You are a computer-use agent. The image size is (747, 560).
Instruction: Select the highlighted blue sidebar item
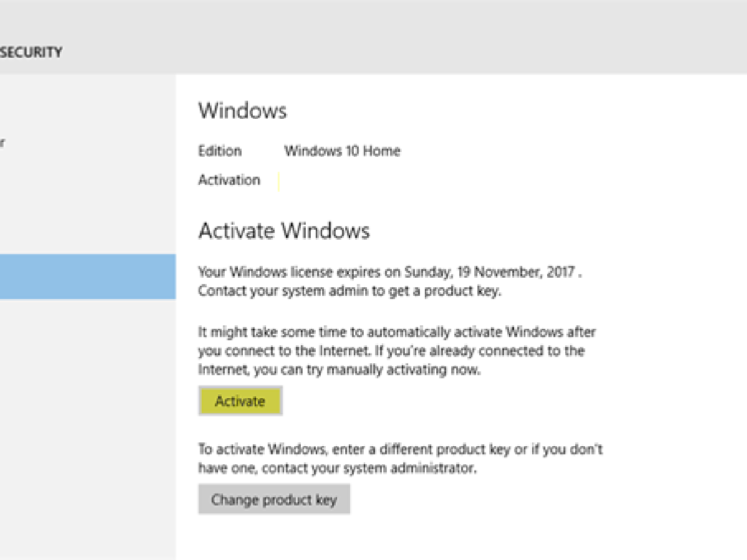(88, 276)
